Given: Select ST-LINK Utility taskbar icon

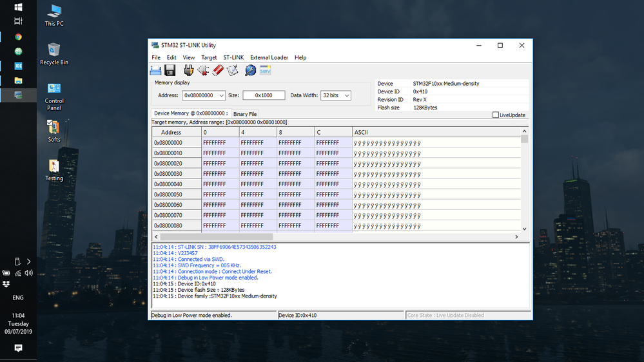Looking at the screenshot, I should 18,95.
